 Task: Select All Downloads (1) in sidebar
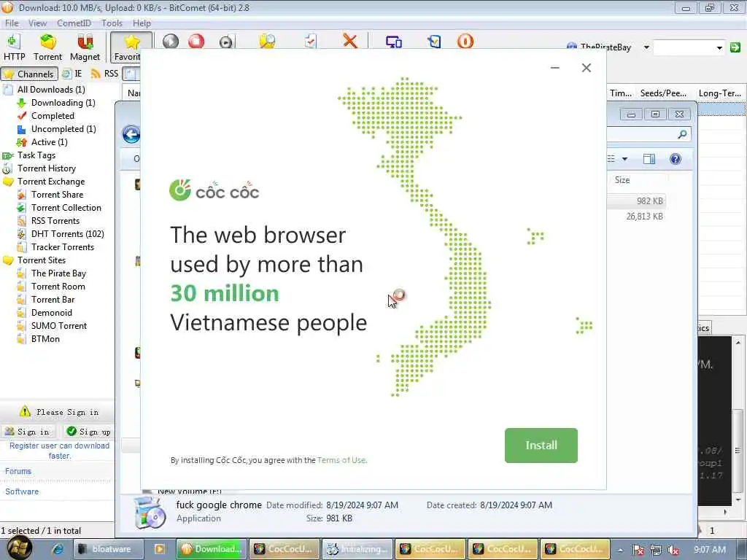pos(51,90)
